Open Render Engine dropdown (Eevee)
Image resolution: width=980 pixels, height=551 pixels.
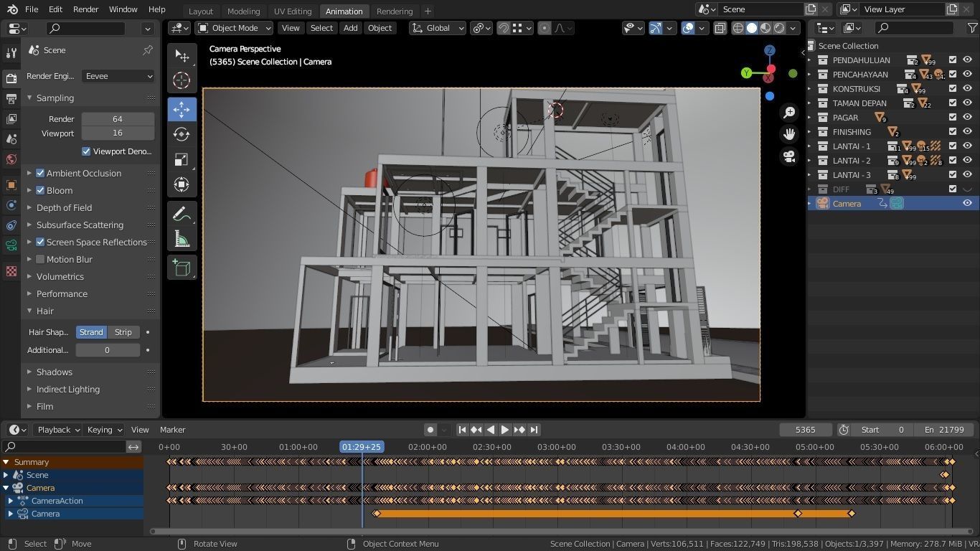pos(118,76)
